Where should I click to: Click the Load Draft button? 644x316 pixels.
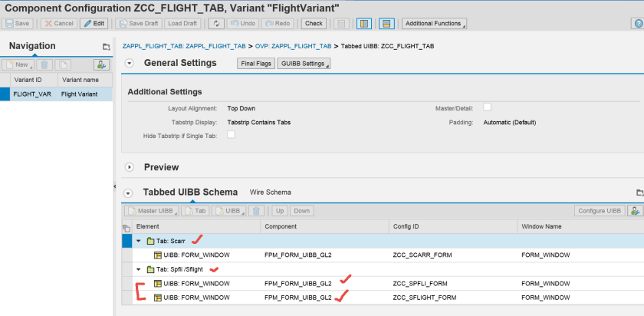(182, 24)
